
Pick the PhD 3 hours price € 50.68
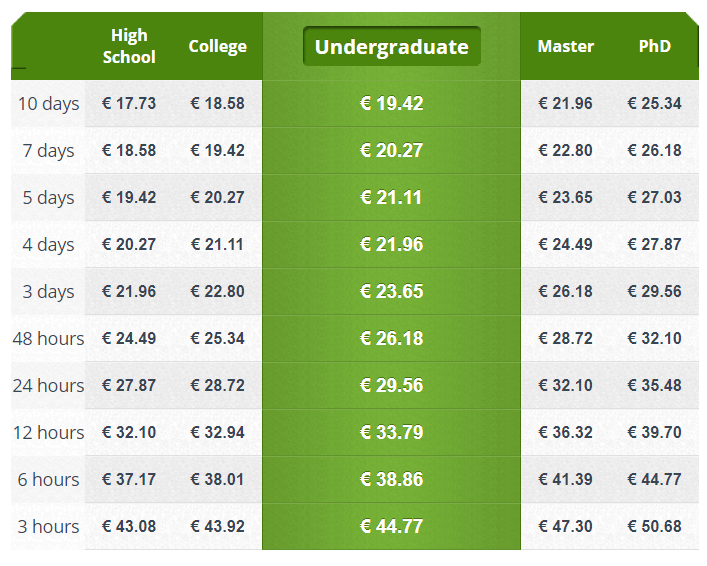654,526
